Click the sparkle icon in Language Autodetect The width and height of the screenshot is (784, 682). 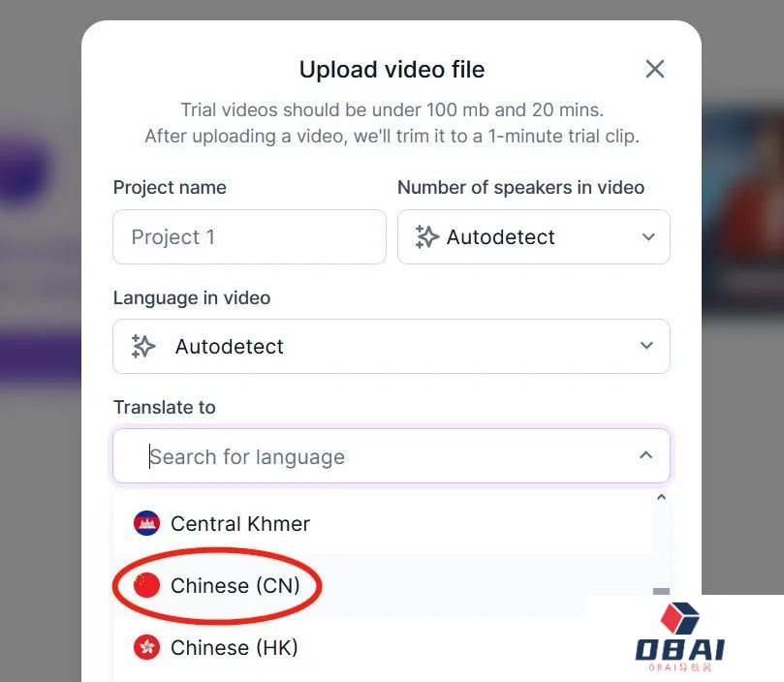[143, 346]
